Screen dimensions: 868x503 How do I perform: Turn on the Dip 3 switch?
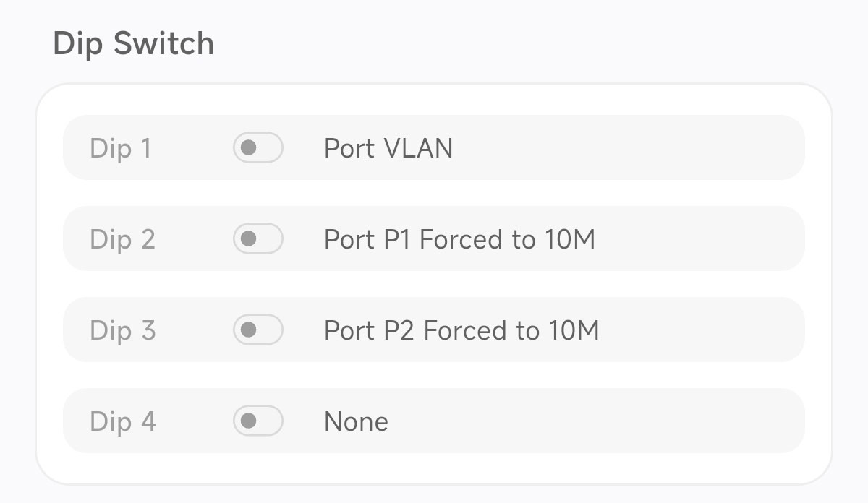coord(258,330)
